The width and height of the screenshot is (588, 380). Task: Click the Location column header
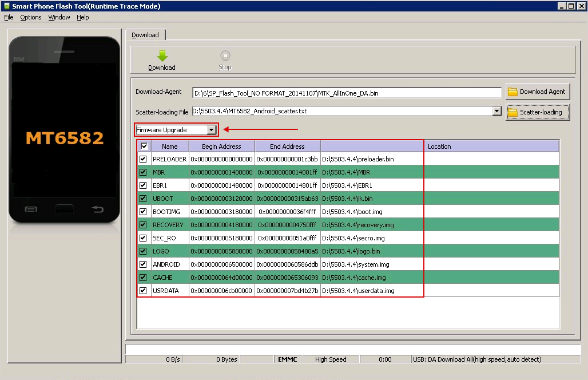tap(439, 147)
